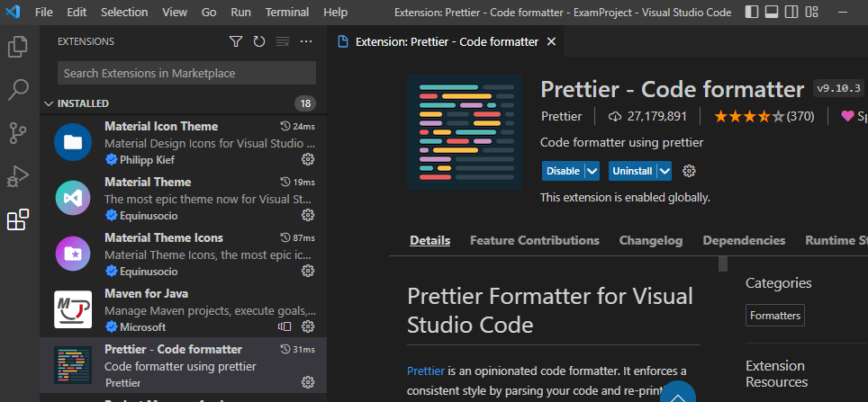Open the Edit menu
This screenshot has width=868, height=402.
click(x=77, y=13)
